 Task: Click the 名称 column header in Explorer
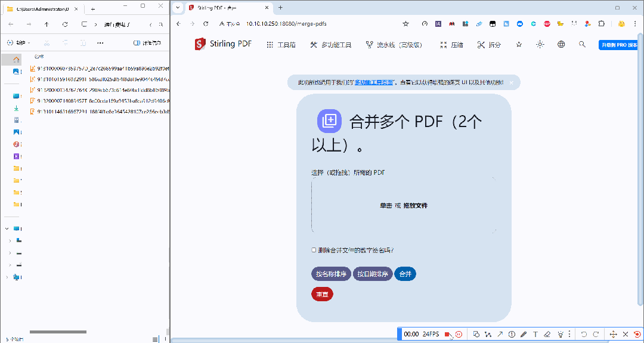[39, 56]
